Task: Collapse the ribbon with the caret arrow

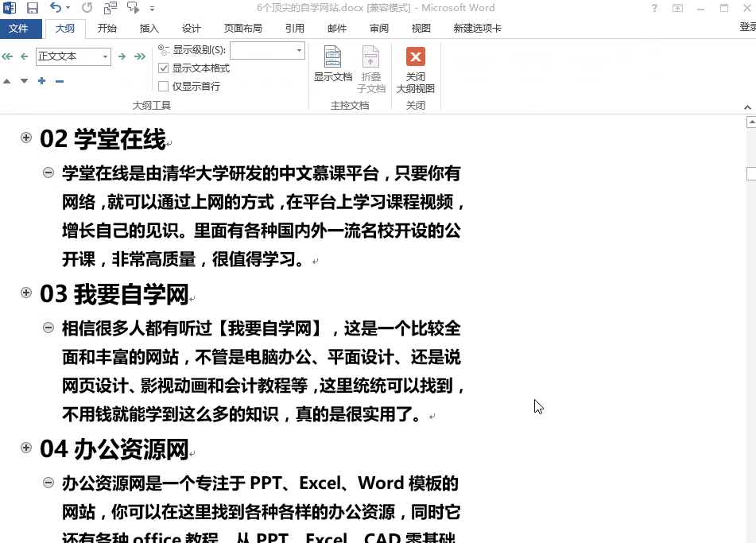Action: coord(747,107)
